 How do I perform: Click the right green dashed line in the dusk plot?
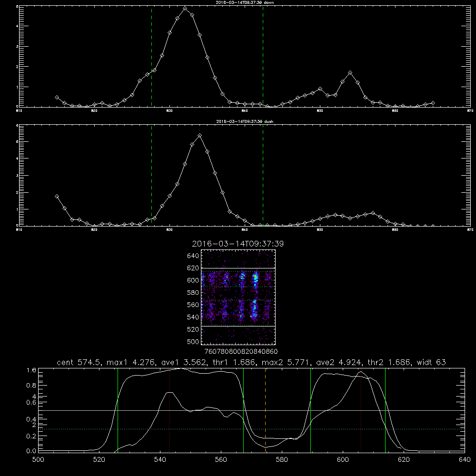point(263,176)
